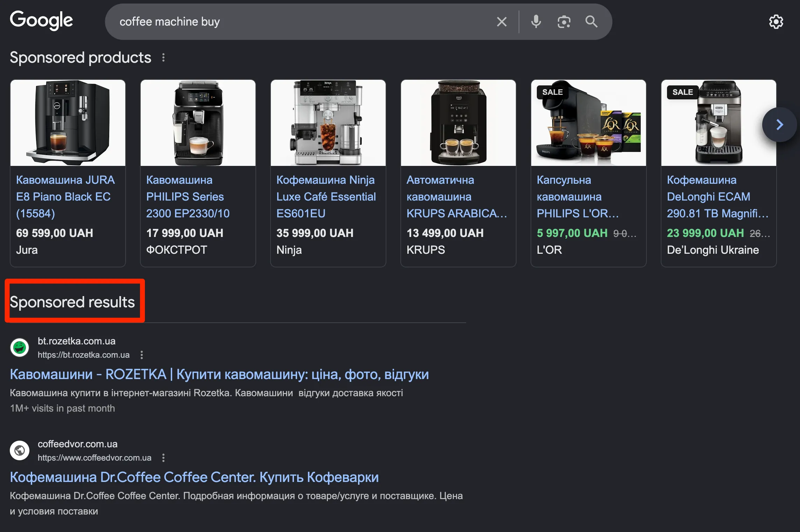Click the https://www.coffeedvor.com.ua URL text
Screen dimensions: 800x532
[94, 458]
